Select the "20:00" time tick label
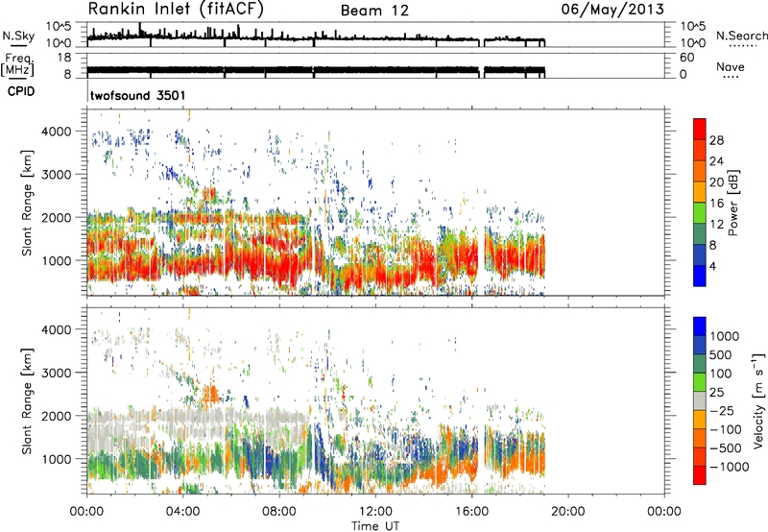768x532 pixels. 568,512
